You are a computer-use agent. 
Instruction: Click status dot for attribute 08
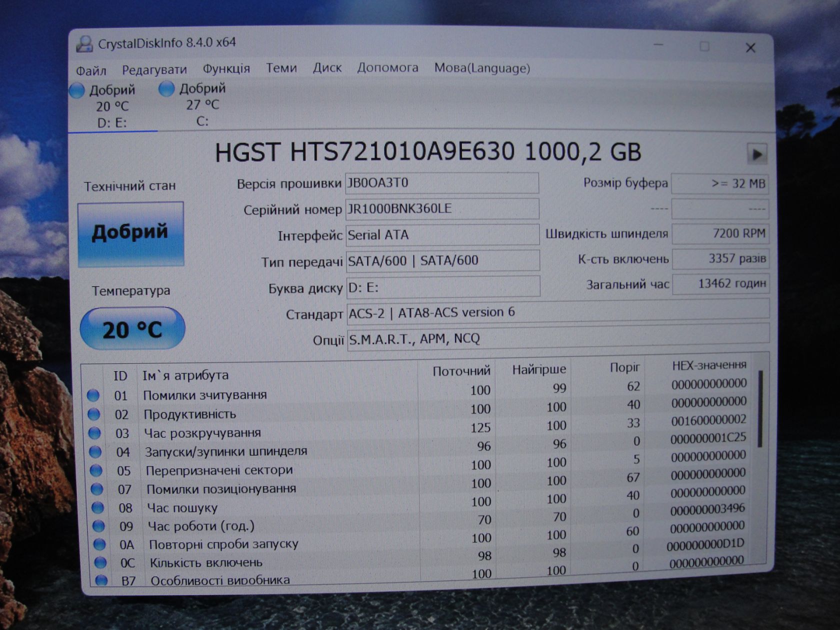(x=97, y=507)
